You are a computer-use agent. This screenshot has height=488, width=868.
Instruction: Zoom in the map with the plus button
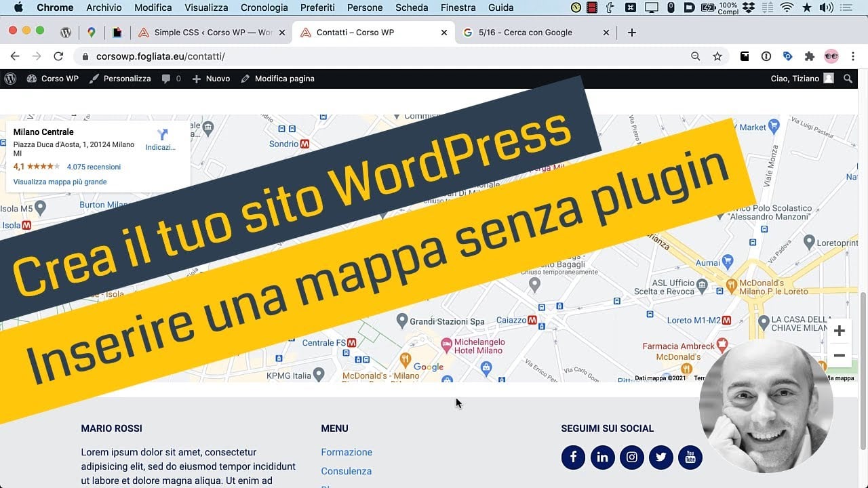[x=839, y=331]
